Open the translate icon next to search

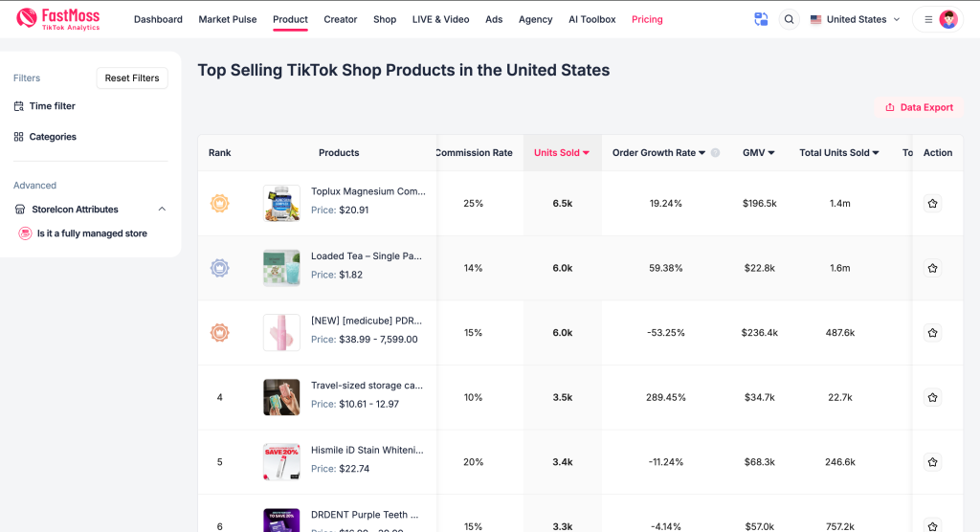click(x=761, y=19)
